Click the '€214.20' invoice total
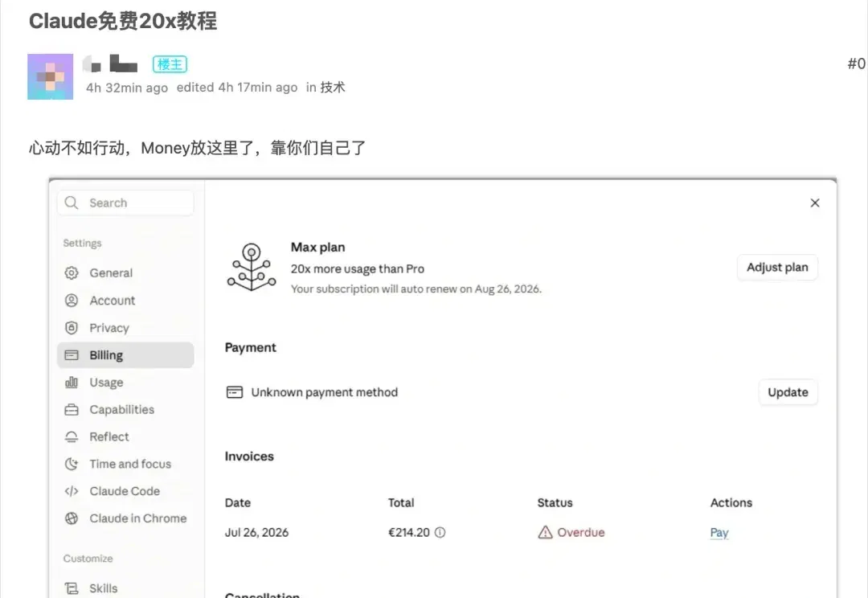This screenshot has height=598, width=868. (409, 532)
